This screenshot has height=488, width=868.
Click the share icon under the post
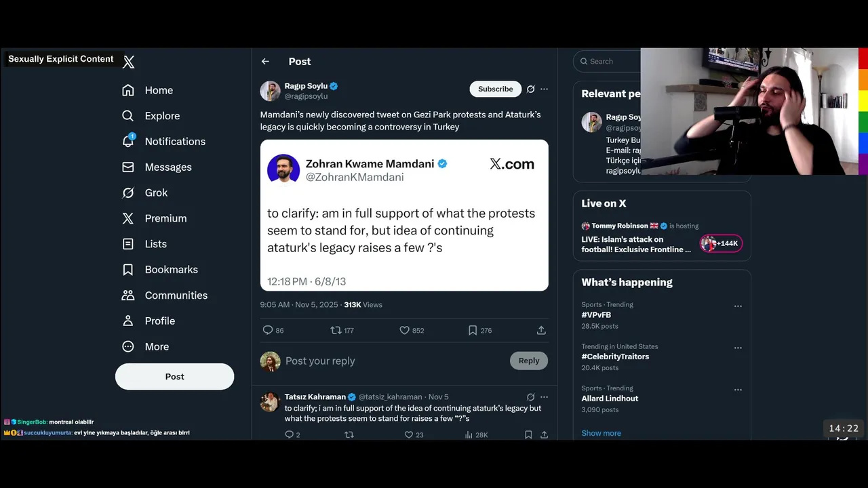[541, 330]
